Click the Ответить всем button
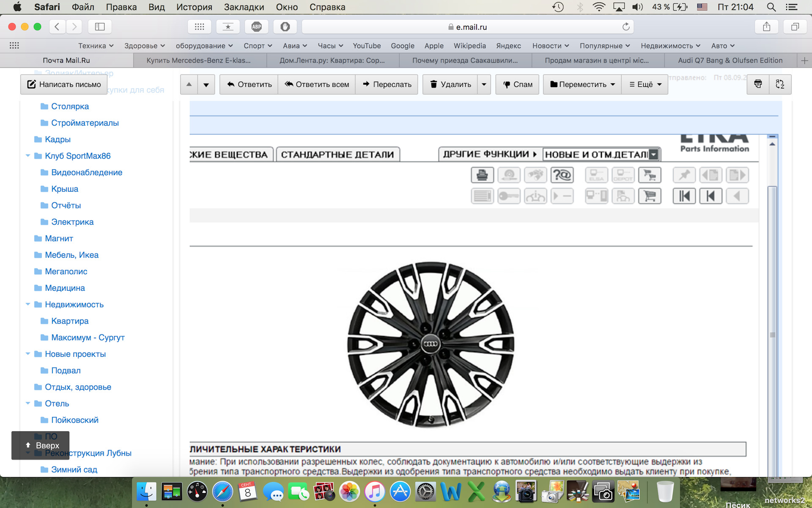The width and height of the screenshot is (812, 508). point(317,84)
